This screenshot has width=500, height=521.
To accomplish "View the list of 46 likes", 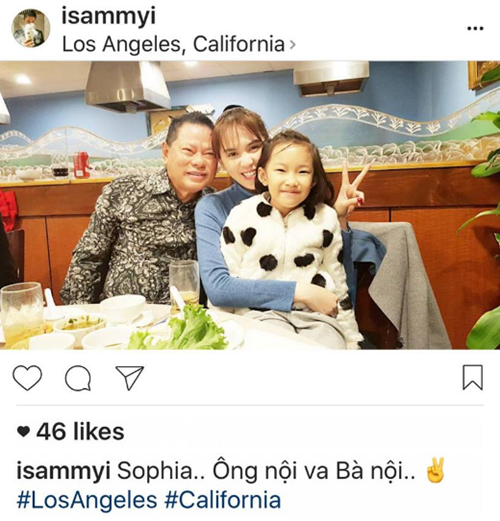I will pyautogui.click(x=80, y=432).
